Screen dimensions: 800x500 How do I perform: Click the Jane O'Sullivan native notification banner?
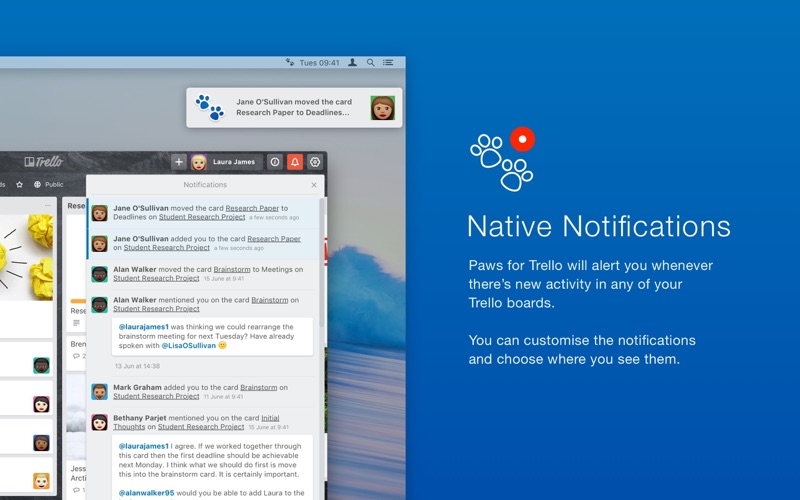tap(294, 108)
